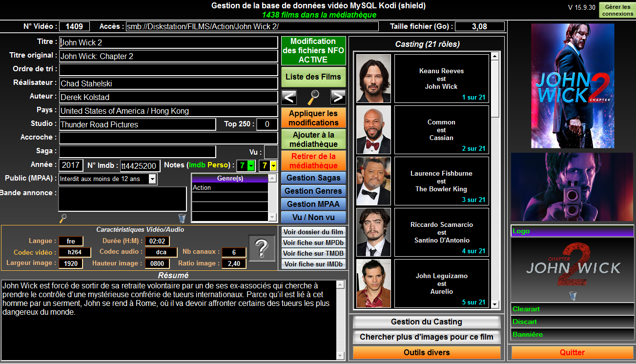Click the Quitter button
This screenshot has height=364, width=636.
[x=572, y=352]
